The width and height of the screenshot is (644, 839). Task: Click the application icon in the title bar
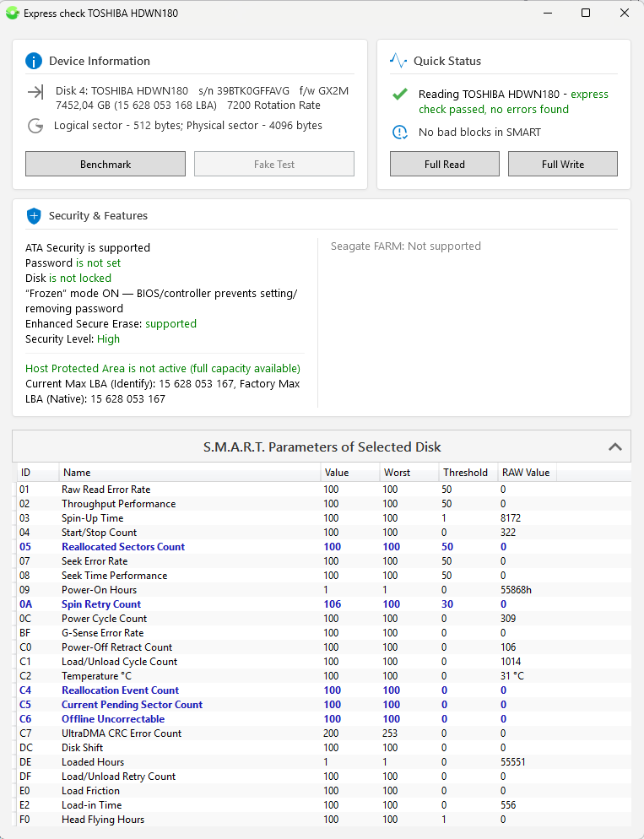click(x=13, y=13)
